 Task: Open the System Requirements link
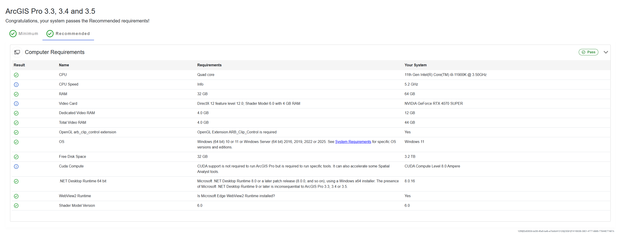[x=353, y=142]
